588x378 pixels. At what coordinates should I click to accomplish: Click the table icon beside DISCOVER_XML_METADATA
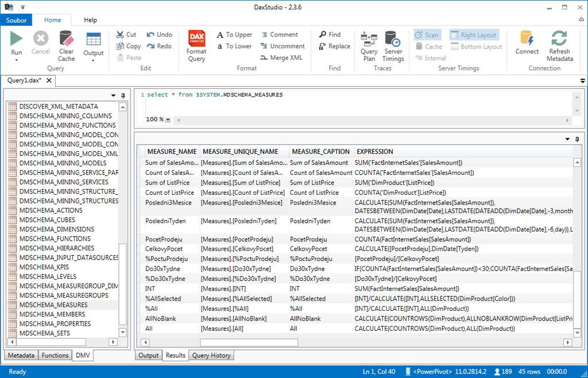(x=13, y=106)
